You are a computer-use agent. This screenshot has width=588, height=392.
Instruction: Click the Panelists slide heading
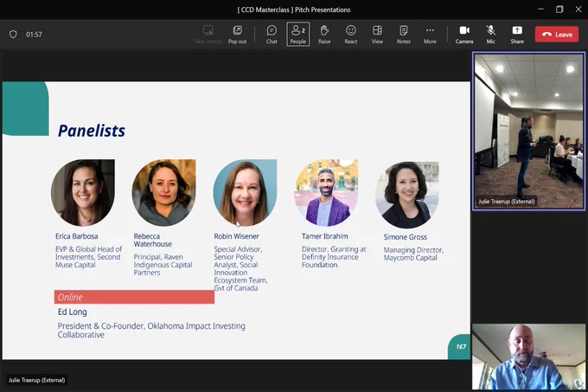(x=92, y=131)
